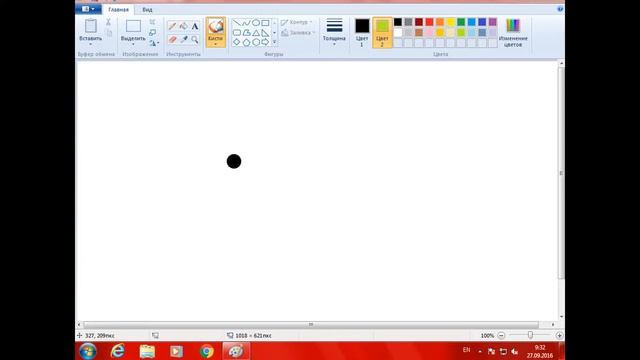The width and height of the screenshot is (640, 360).
Task: Open the Rotate or flip dropdown
Action: 154,43
